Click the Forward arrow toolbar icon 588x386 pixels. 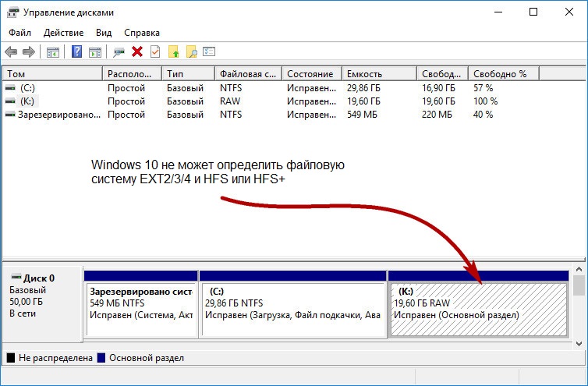[29, 51]
